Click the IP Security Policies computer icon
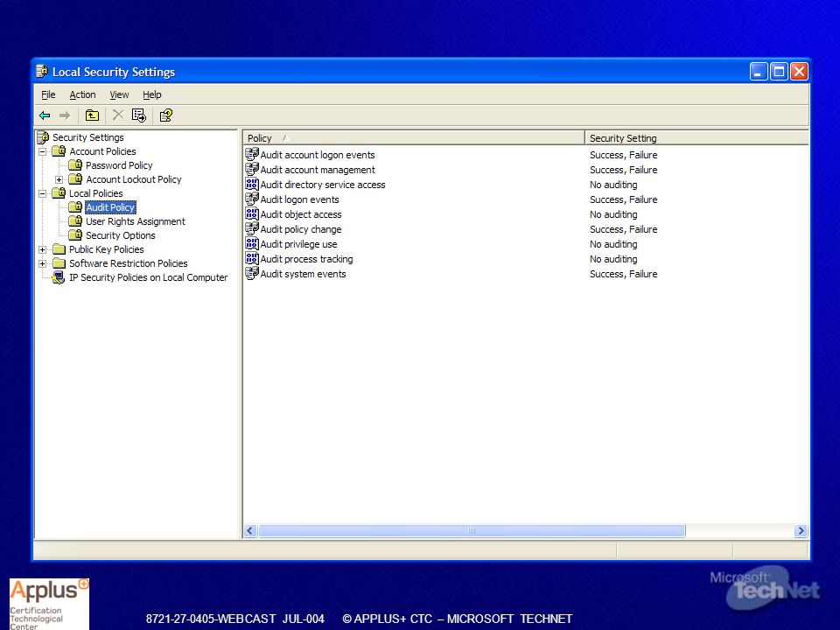840x630 pixels. coord(59,277)
